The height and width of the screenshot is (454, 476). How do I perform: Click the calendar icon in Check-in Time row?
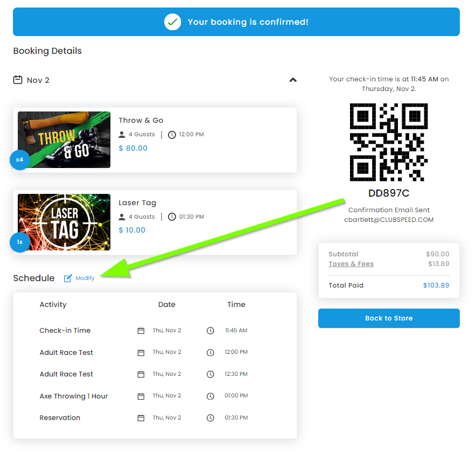pos(141,331)
